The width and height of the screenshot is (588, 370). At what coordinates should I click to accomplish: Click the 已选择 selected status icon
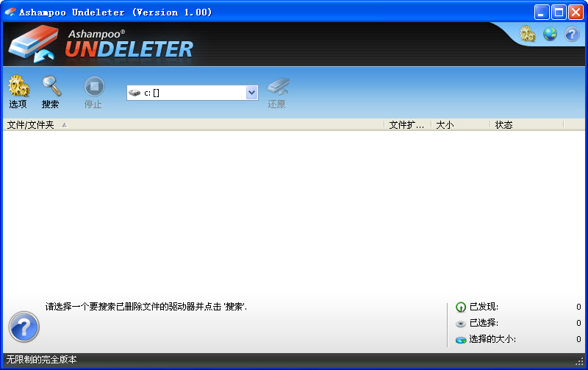coord(461,324)
